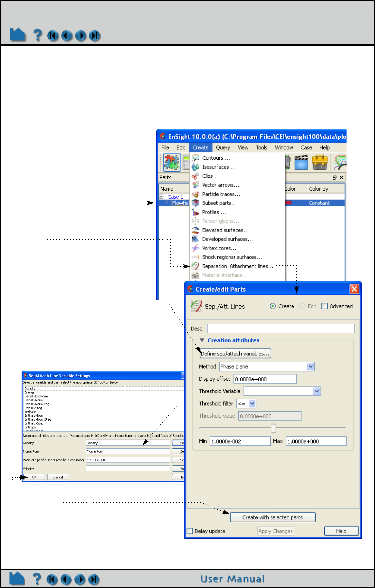Click Cancel in Sep/Attach Line Variable Settings

tap(58, 477)
